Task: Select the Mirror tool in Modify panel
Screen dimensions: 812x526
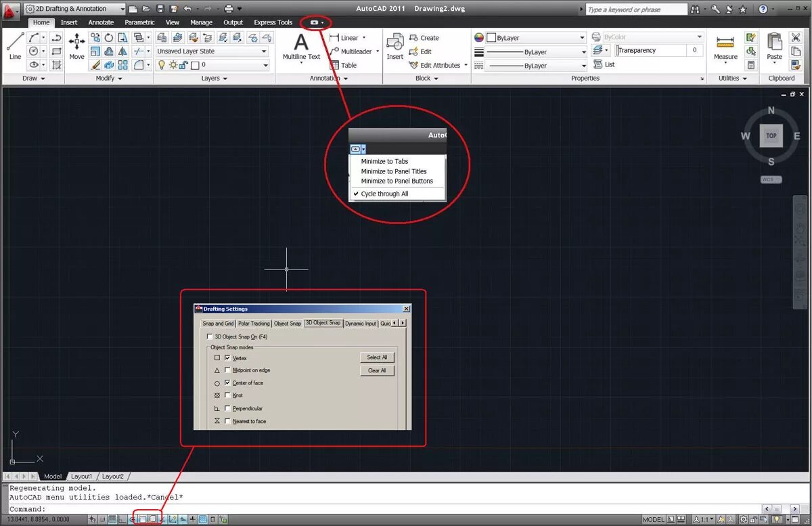Action: tap(122, 51)
